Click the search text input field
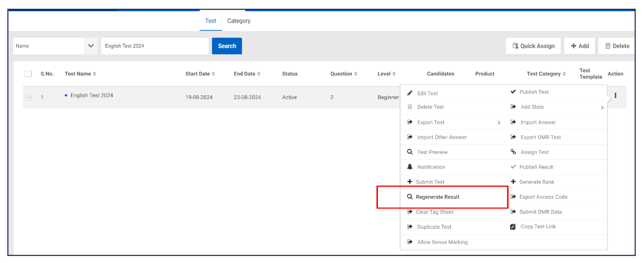The height and width of the screenshot is (263, 644). 155,46
